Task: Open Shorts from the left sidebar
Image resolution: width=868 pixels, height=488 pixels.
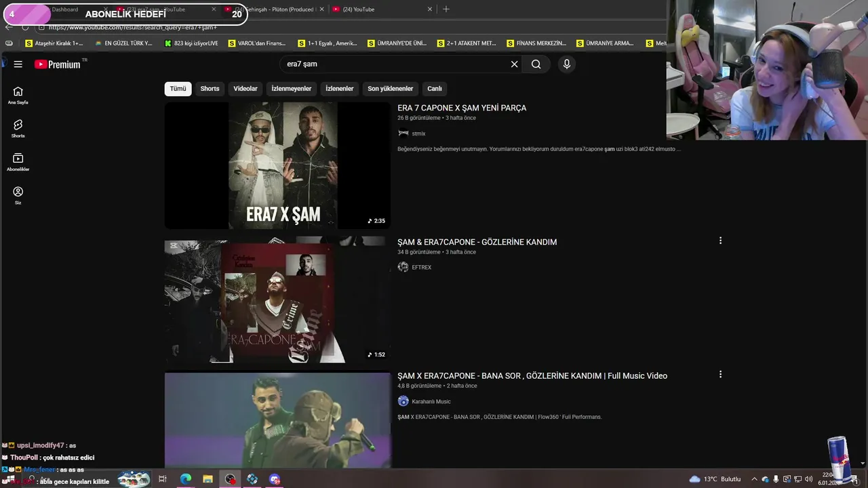Action: tap(18, 129)
